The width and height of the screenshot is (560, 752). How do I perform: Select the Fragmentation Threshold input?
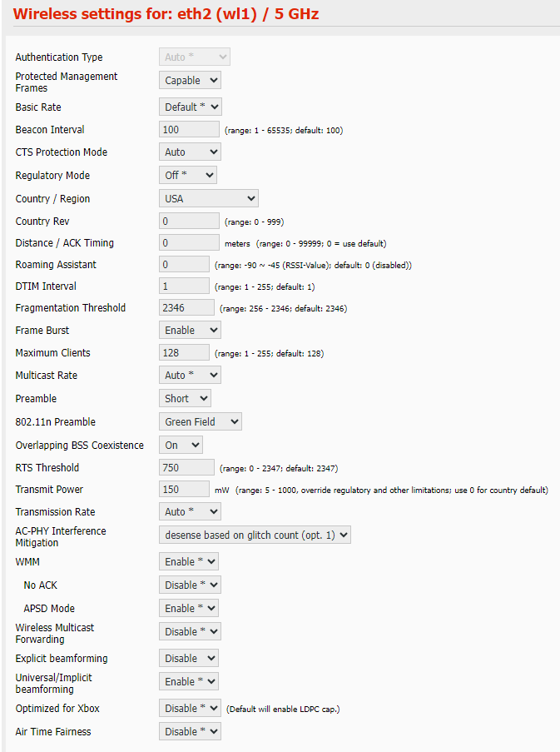(186, 308)
